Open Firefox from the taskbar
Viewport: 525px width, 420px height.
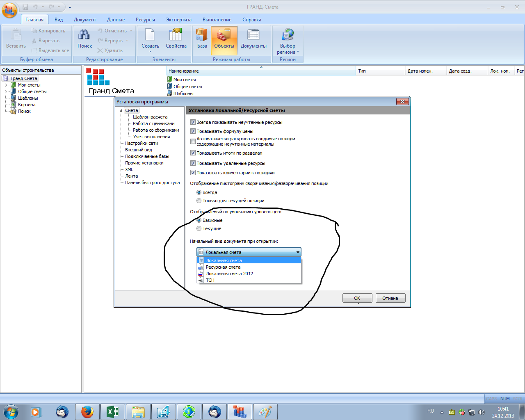[87, 411]
